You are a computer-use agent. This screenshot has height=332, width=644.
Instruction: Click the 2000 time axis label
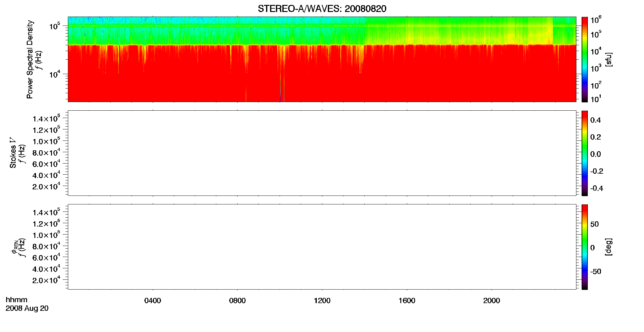[x=492, y=301]
